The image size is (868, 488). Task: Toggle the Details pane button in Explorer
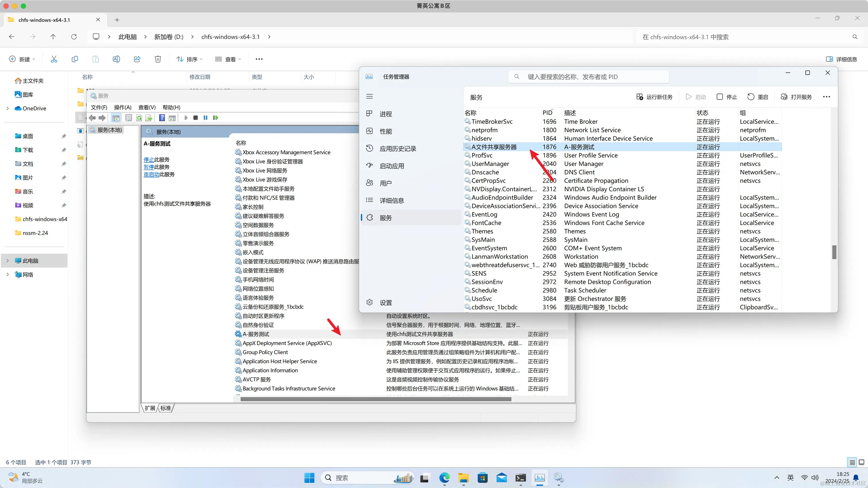click(x=841, y=59)
